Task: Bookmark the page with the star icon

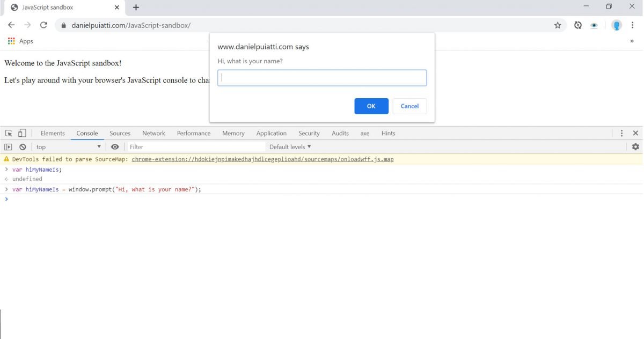Action: click(558, 25)
